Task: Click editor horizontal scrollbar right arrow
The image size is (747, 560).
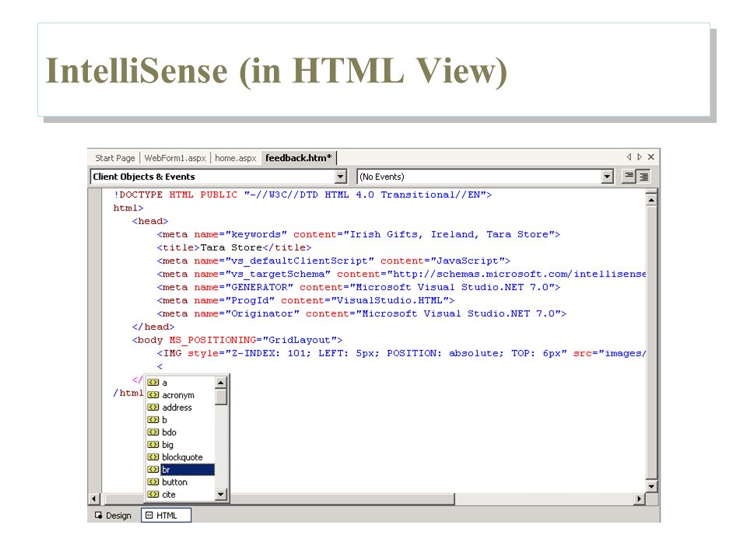Action: [x=640, y=499]
